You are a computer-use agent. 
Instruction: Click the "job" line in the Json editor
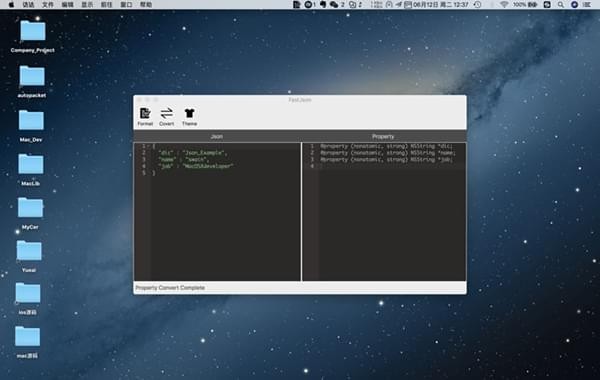(x=196, y=166)
